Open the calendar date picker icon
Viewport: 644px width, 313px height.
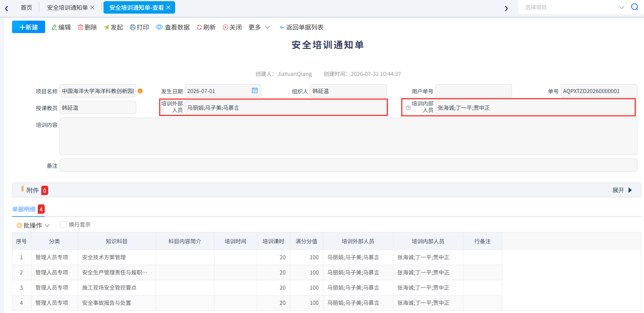254,91
